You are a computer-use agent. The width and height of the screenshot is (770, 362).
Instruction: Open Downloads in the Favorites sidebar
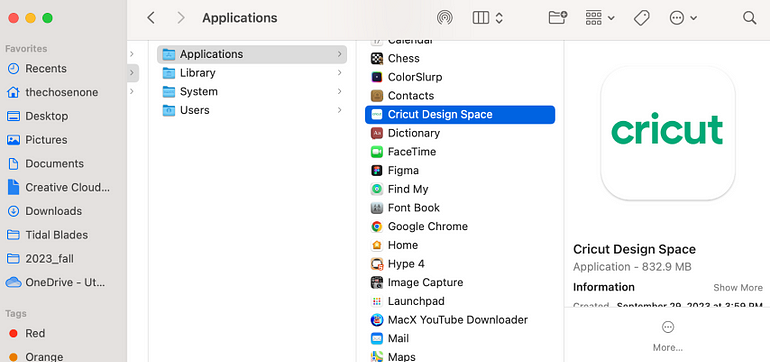point(53,211)
